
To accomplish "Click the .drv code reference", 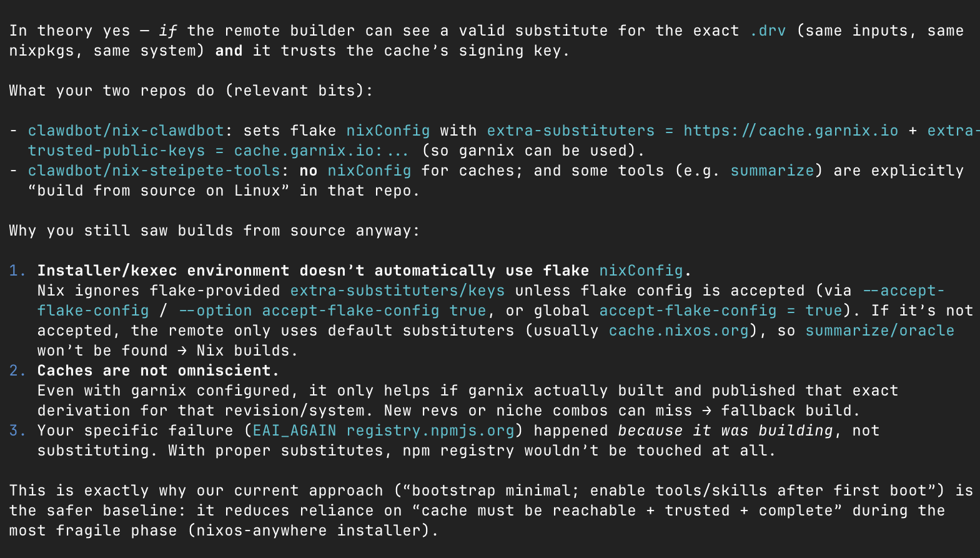I will coord(768,31).
